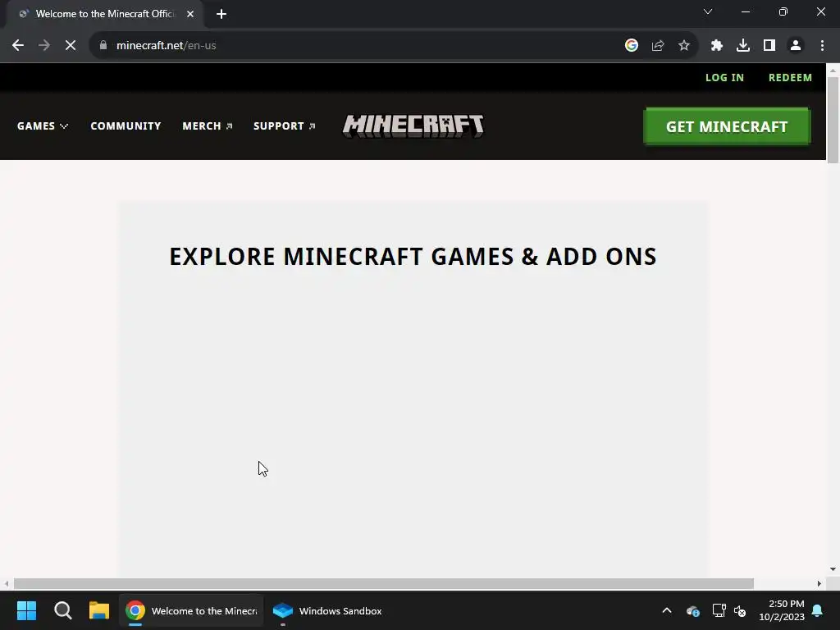Click the address bar URL
840x630 pixels.
pyautogui.click(x=166, y=46)
